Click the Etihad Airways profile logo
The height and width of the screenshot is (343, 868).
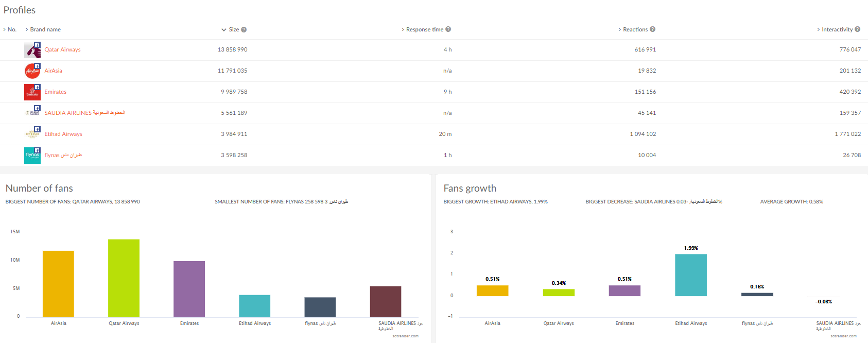coord(32,134)
